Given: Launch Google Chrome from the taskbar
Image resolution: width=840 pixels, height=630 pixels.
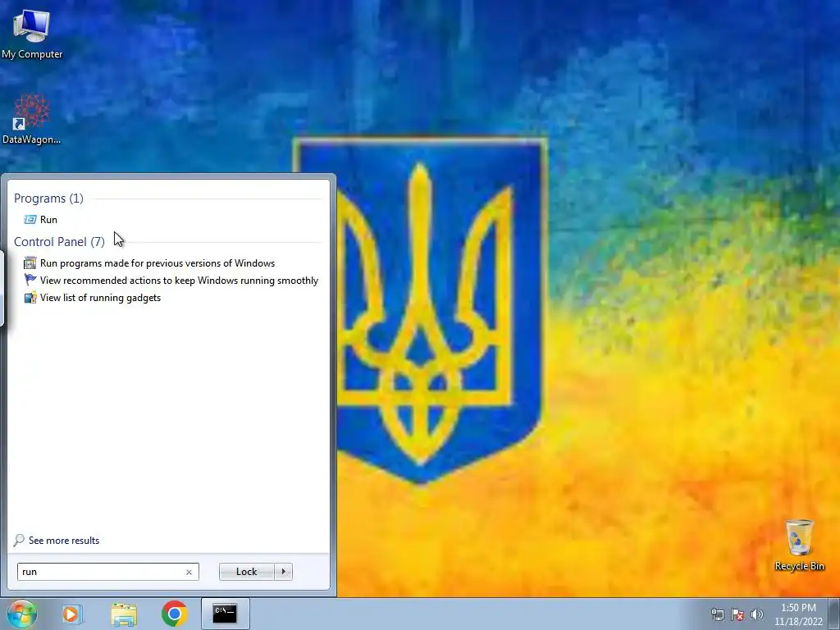Looking at the screenshot, I should (174, 614).
